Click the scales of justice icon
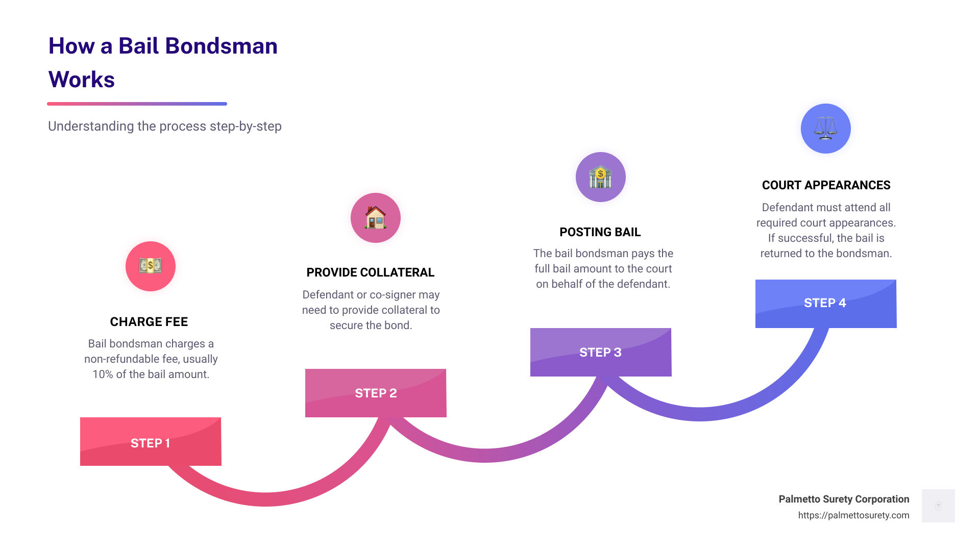980x551 pixels. click(826, 129)
